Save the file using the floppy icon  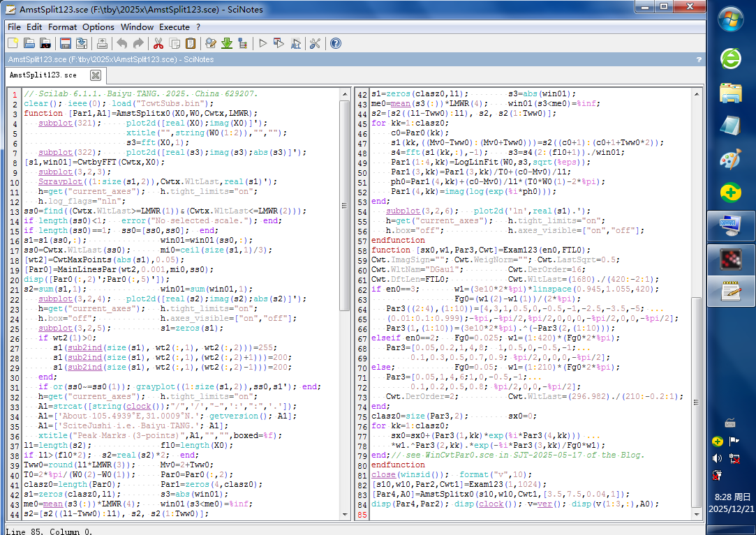click(66, 43)
